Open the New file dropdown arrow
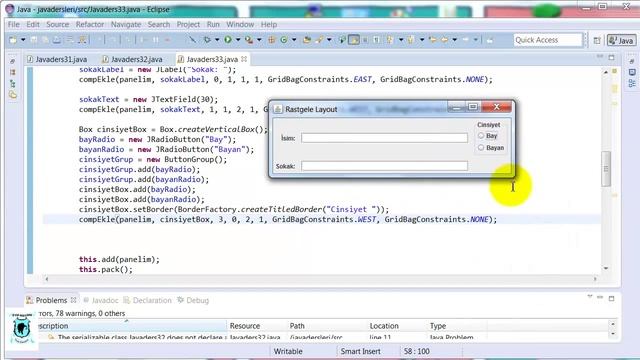The width and height of the screenshot is (640, 360). [x=23, y=40]
